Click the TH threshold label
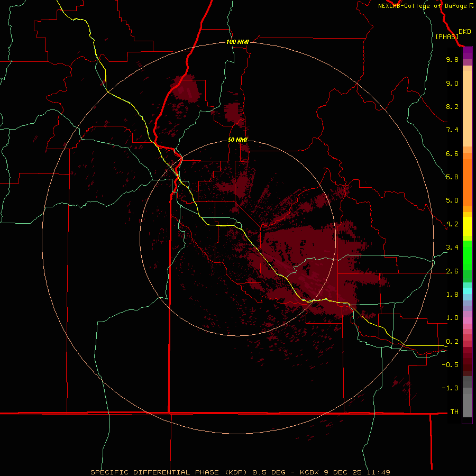This screenshot has height=476, width=476. (454, 412)
